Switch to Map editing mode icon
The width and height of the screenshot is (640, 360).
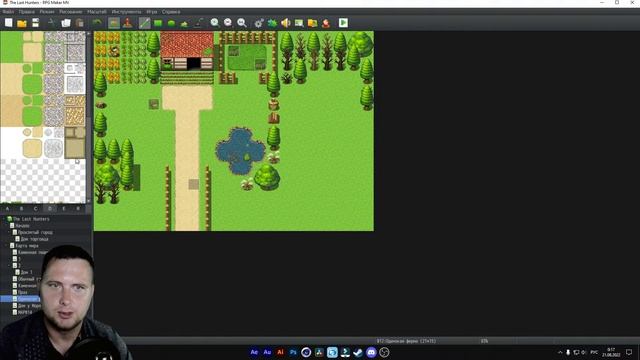(114, 23)
